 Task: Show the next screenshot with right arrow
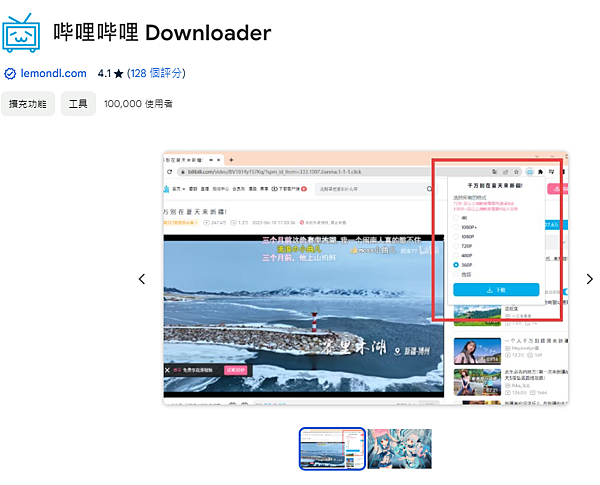589,279
